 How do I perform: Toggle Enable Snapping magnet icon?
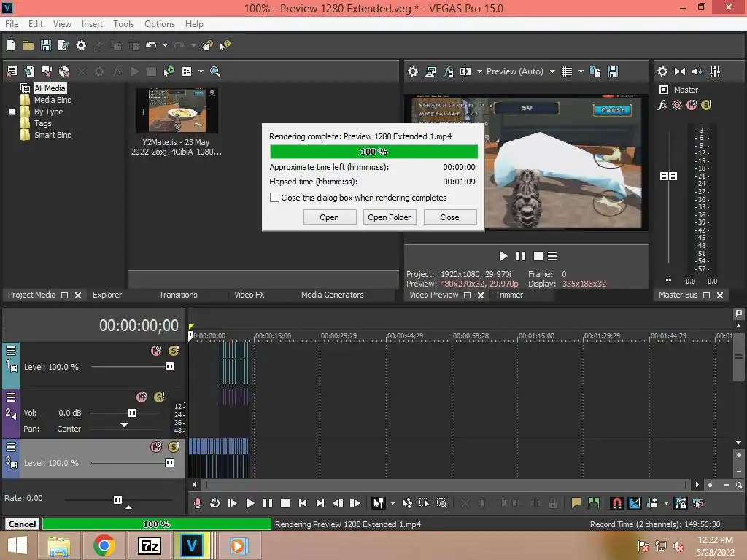[616, 503]
